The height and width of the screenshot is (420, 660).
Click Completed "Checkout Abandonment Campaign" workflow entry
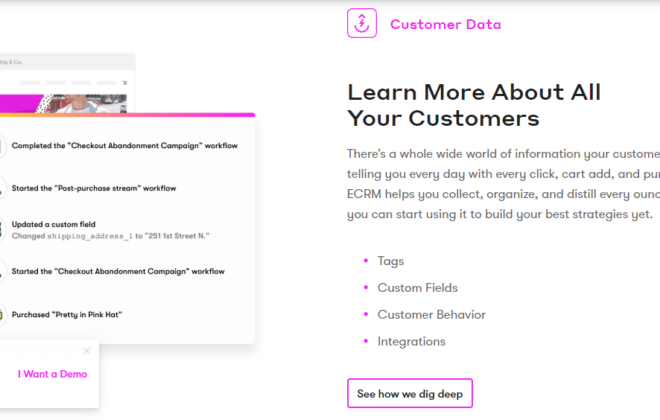[125, 146]
